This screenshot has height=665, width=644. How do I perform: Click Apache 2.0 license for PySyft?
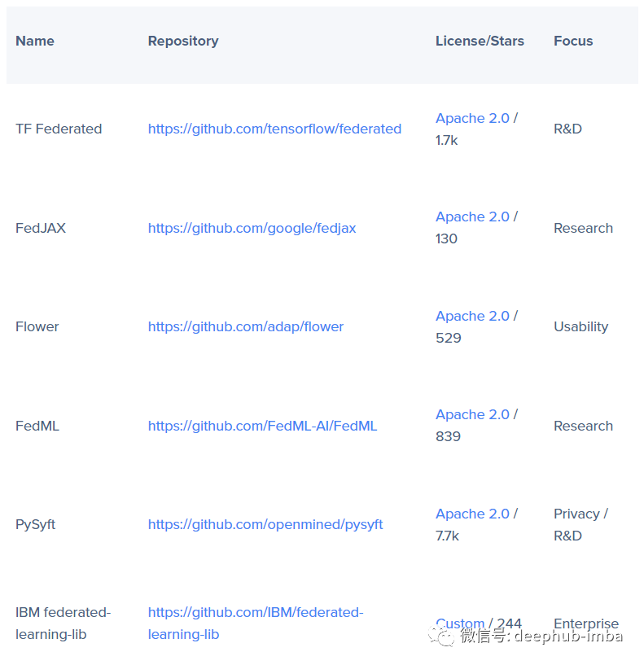point(472,514)
